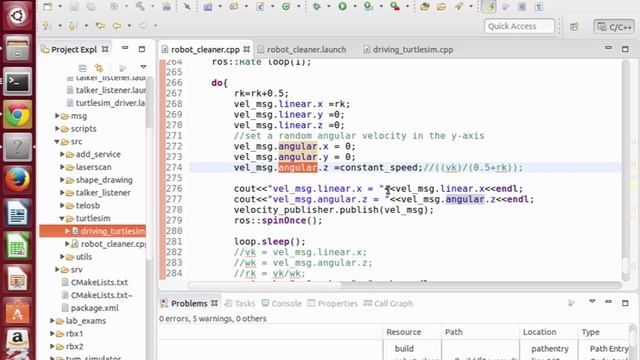Viewport: 640px width, 360px height.
Task: Expand the lab_exams project
Action: pyautogui.click(x=52, y=321)
